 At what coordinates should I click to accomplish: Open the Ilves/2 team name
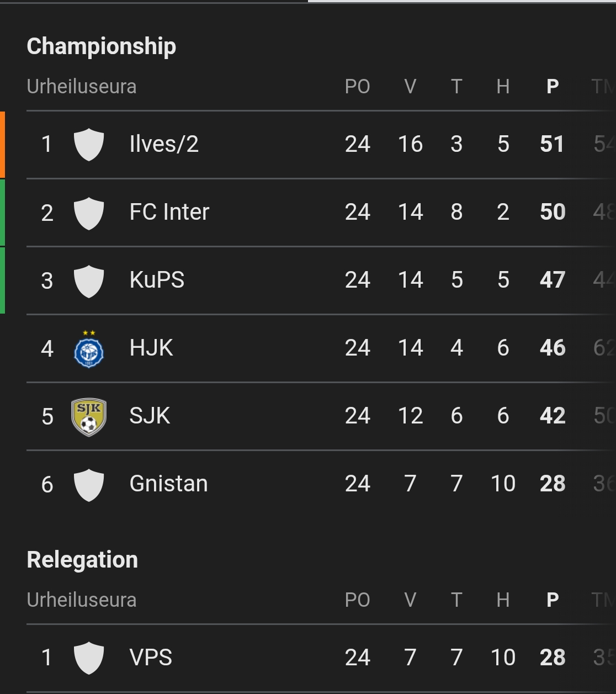pyautogui.click(x=164, y=144)
